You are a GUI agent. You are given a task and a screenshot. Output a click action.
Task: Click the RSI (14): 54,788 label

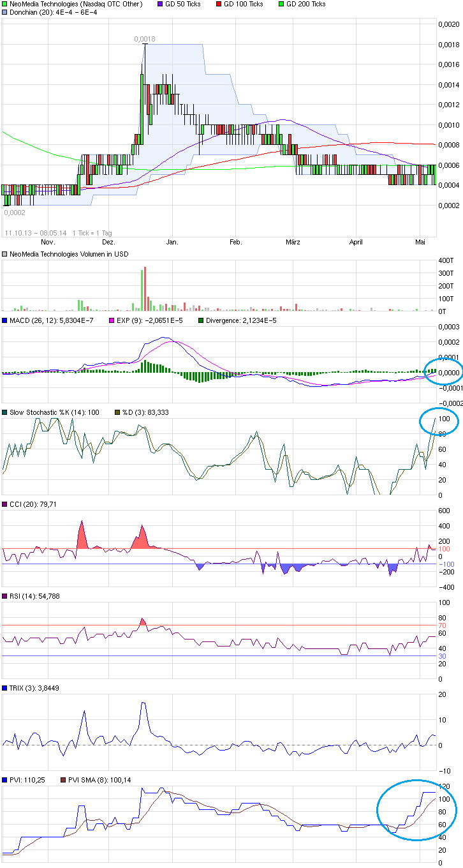(34, 596)
